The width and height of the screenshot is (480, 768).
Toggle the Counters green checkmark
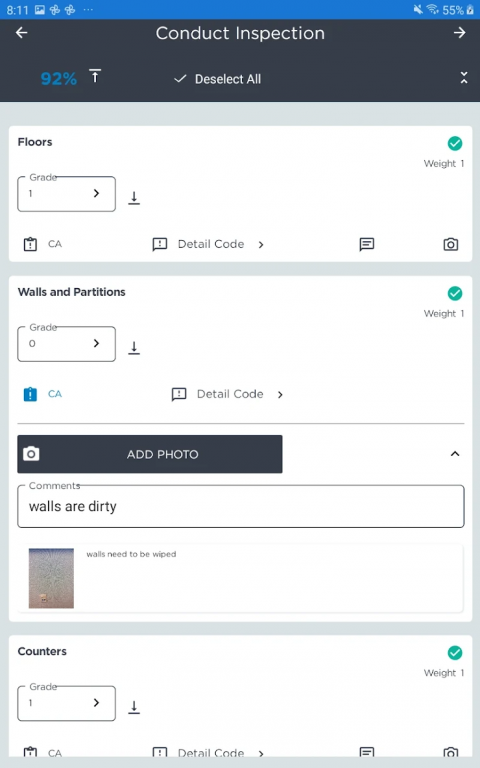455,652
